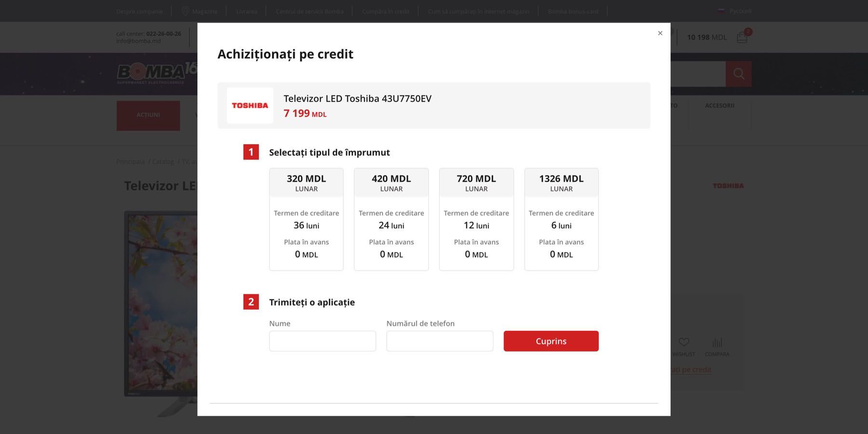Click the pe credit link behind dialog

point(691,369)
